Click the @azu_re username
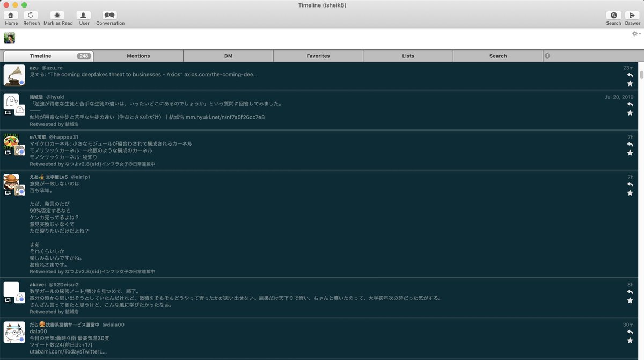Screen dimensions: 644x360 (52, 68)
